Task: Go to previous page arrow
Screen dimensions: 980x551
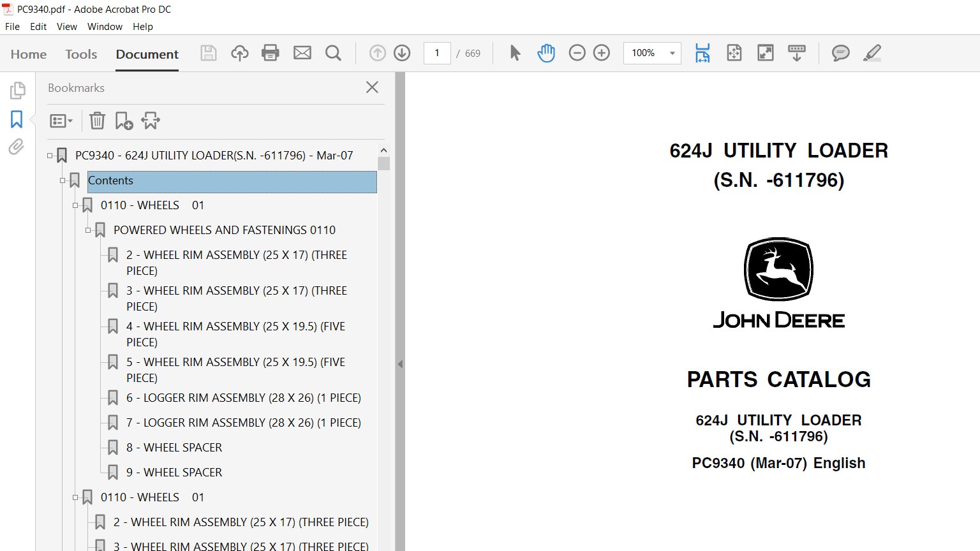Action: coord(378,53)
